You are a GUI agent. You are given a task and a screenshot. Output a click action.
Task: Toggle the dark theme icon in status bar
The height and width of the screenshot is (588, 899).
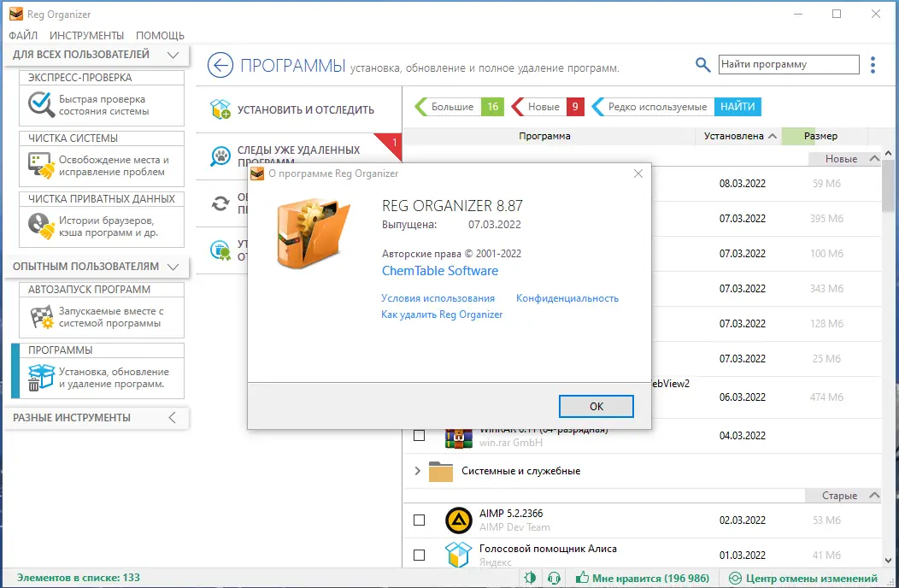pyautogui.click(x=530, y=578)
